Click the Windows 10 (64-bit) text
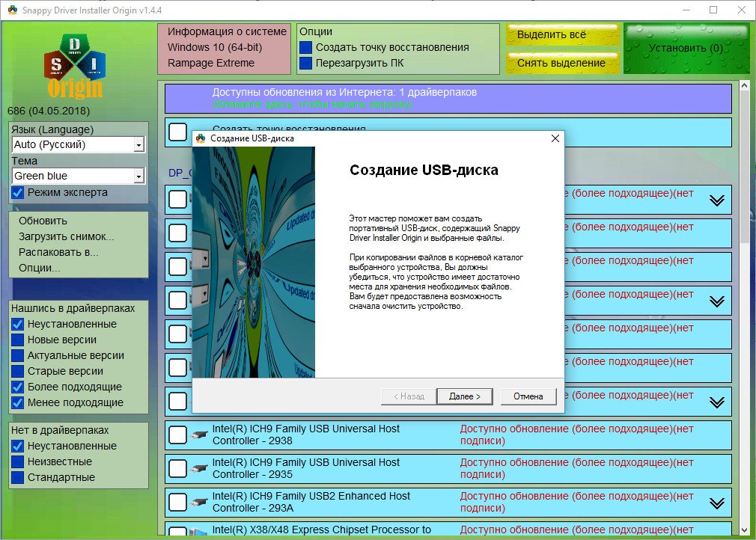756x540 pixels. tap(215, 47)
